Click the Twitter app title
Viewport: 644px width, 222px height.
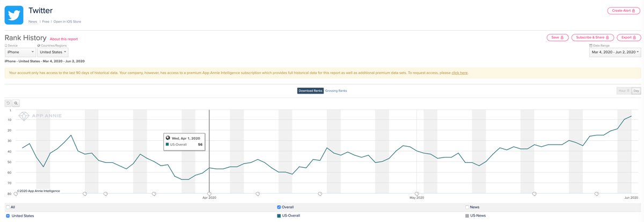(x=41, y=11)
